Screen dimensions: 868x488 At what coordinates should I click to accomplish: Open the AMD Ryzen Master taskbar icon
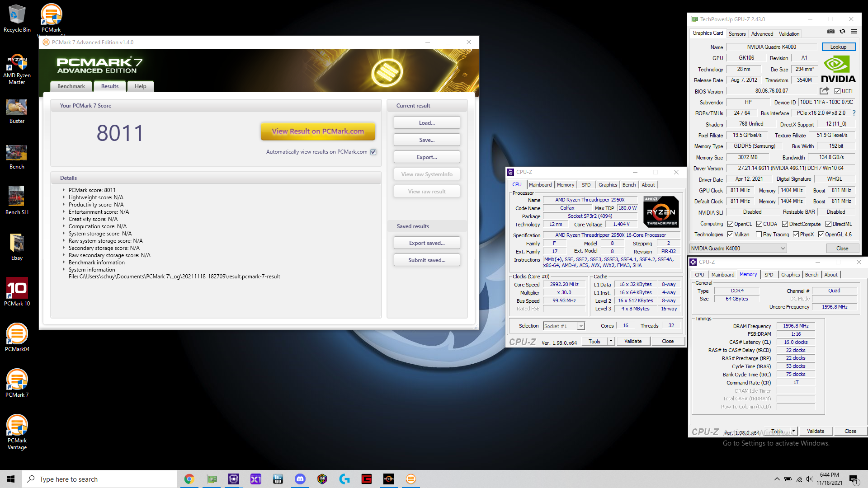(x=389, y=479)
